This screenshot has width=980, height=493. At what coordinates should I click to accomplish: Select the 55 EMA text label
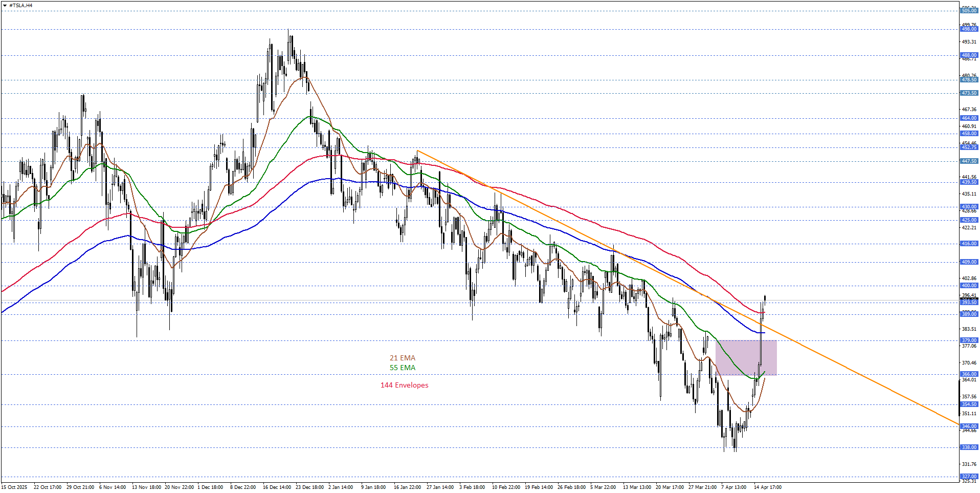pos(403,368)
